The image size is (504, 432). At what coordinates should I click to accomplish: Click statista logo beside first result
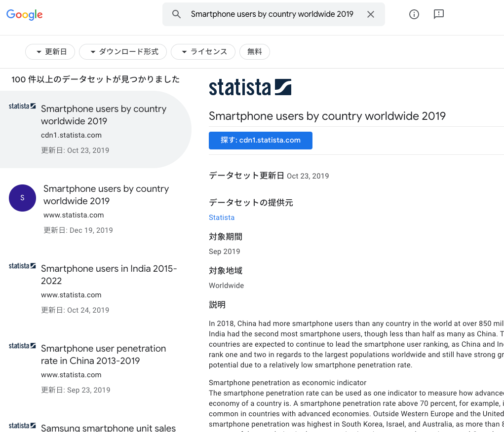pyautogui.click(x=22, y=106)
